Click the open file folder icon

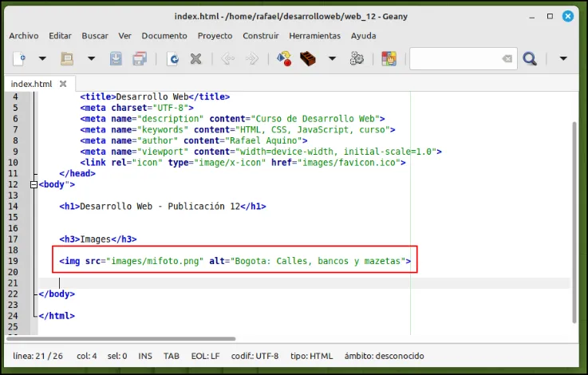(x=67, y=59)
